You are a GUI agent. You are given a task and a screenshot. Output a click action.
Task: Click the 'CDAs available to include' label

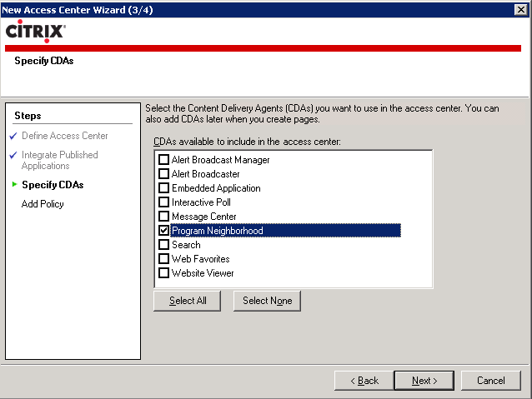(247, 142)
